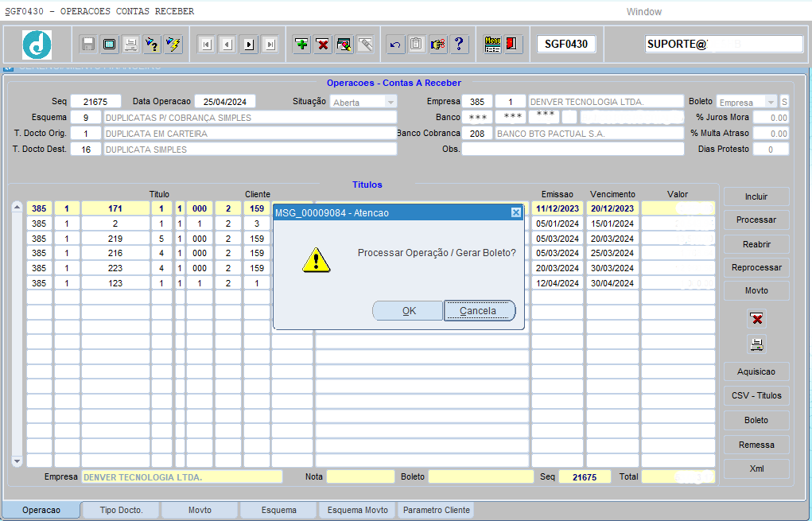Click the save diskette toolbar icon
The height and width of the screenshot is (521, 812).
[88, 44]
